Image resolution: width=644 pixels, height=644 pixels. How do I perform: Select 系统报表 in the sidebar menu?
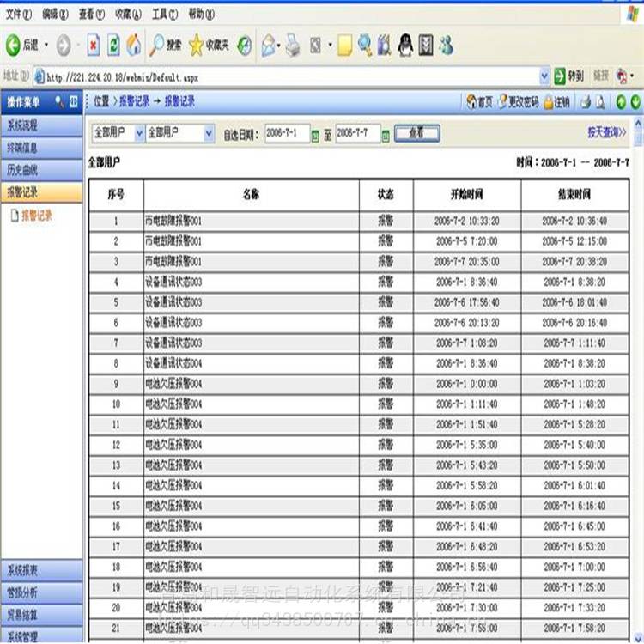41,570
